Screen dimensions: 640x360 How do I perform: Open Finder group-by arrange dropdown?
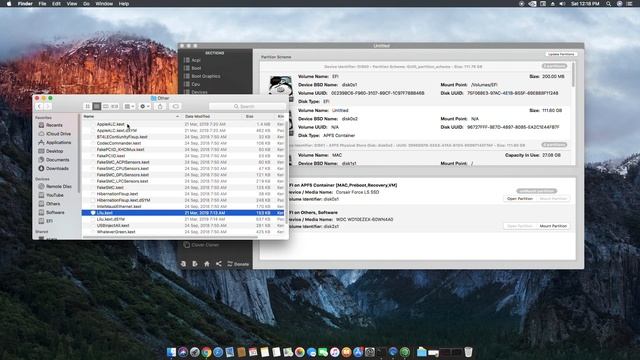(129, 107)
